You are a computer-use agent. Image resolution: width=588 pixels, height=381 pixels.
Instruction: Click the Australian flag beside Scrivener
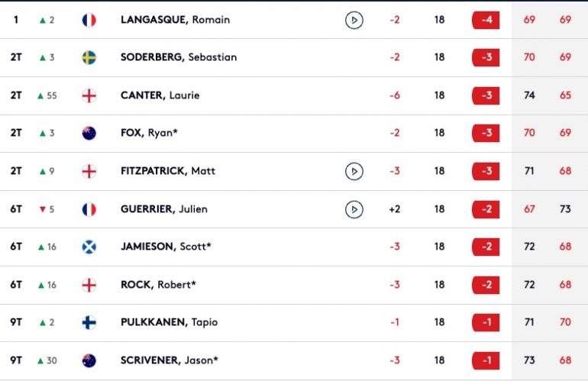coord(89,360)
